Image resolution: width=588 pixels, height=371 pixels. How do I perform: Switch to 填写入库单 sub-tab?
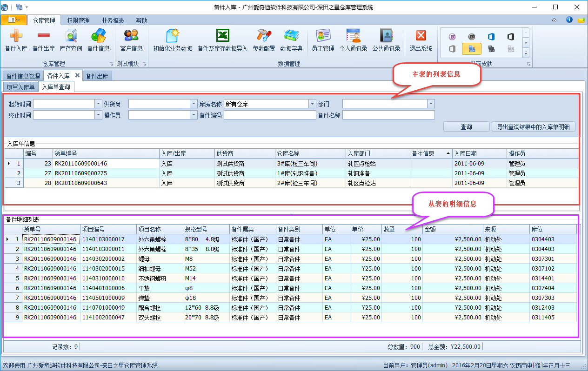20,87
